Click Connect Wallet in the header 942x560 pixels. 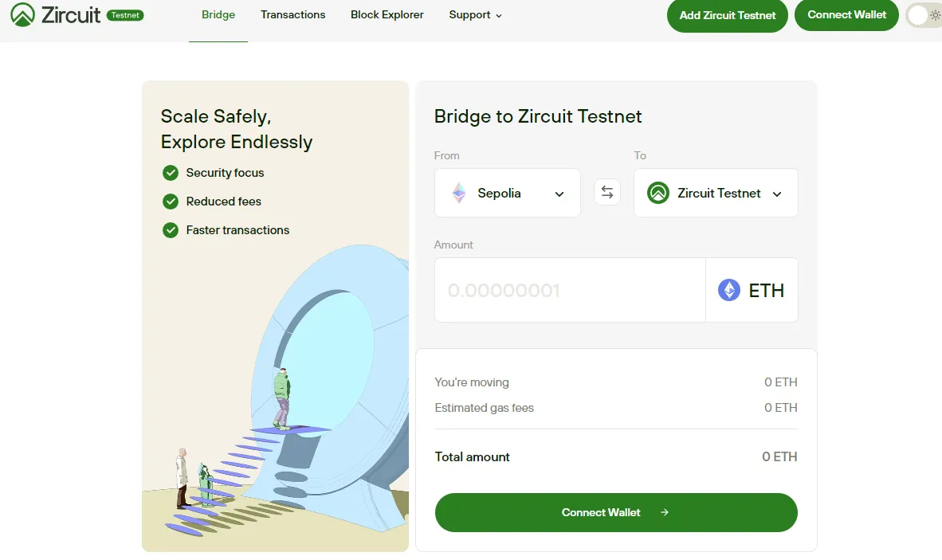click(x=846, y=15)
